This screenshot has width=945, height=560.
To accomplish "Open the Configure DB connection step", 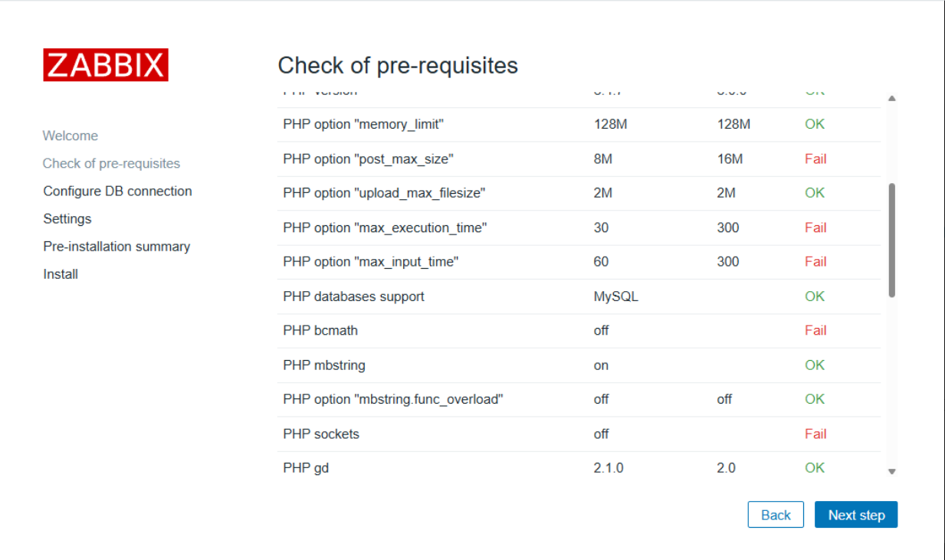I will point(116,191).
